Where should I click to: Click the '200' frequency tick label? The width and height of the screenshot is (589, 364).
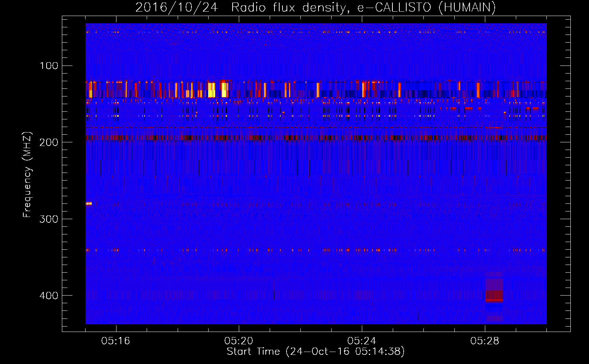click(49, 142)
